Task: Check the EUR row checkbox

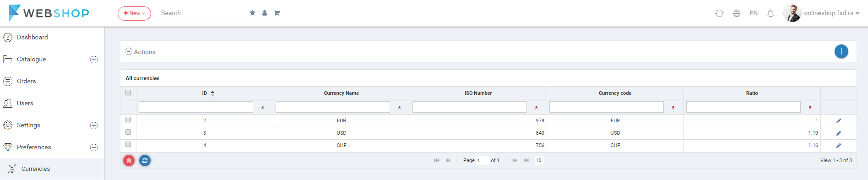Action: point(128,120)
